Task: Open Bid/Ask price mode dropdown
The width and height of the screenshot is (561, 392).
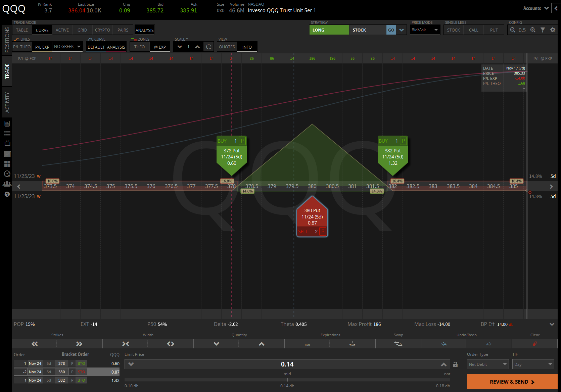Action: coord(425,30)
